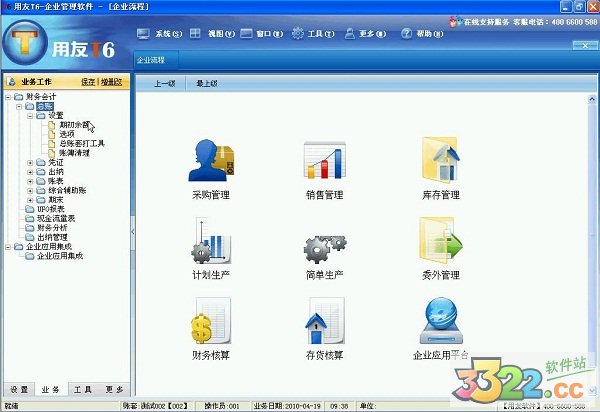Open 出纳管理 in the tree
Screen dimensions: 600x412
52,237
